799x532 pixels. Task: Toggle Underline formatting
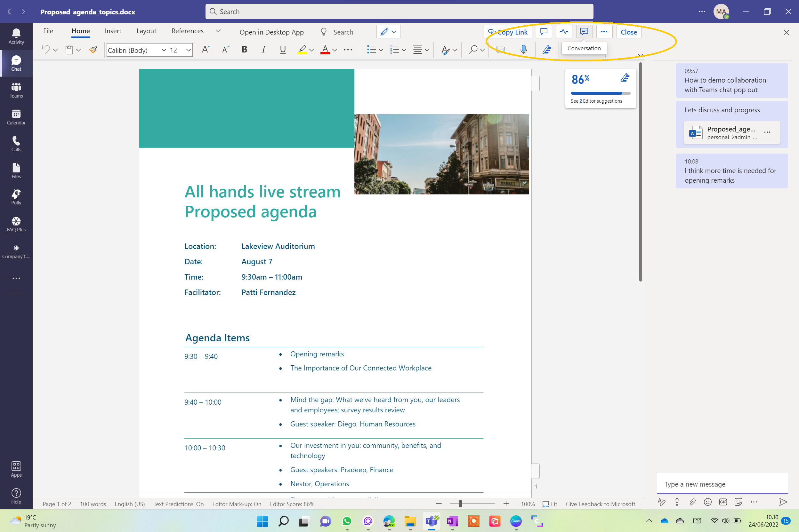282,50
